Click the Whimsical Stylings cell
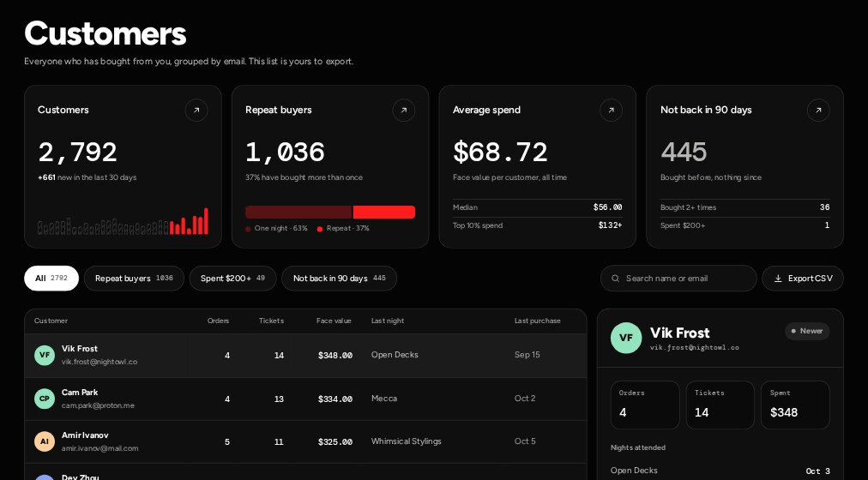Screen dimensions: 868x480 pos(407,441)
